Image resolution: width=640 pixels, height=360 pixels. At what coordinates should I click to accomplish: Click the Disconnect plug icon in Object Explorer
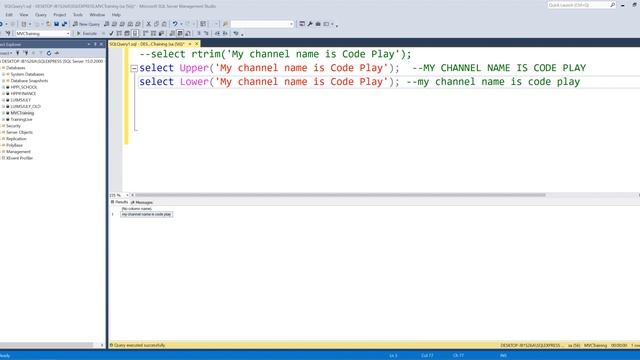click(26, 53)
